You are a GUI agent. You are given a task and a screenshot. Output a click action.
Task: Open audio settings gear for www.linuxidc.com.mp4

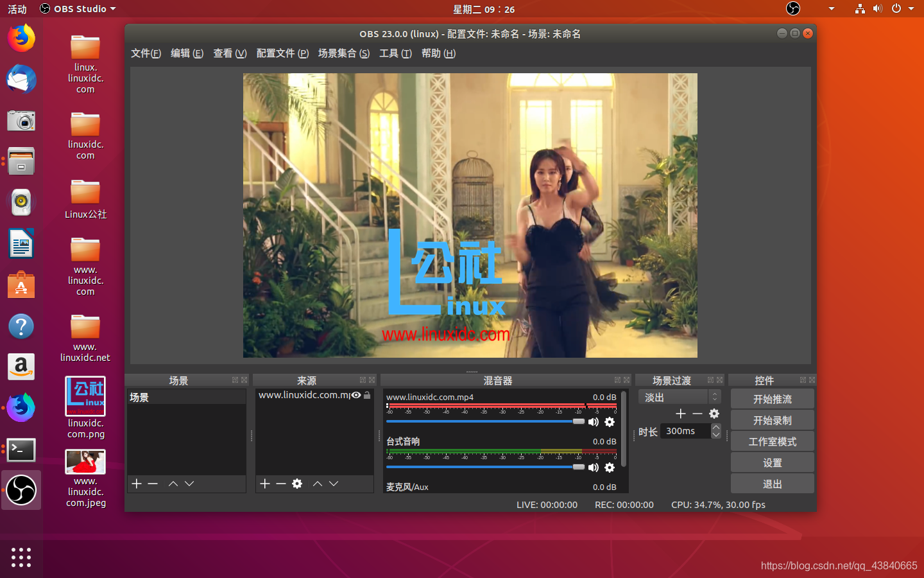(x=610, y=422)
